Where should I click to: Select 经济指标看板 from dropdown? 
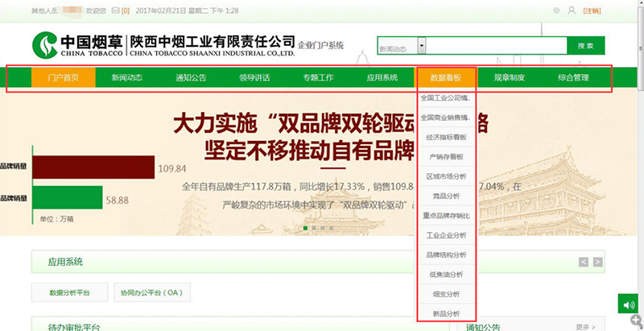[x=446, y=137]
